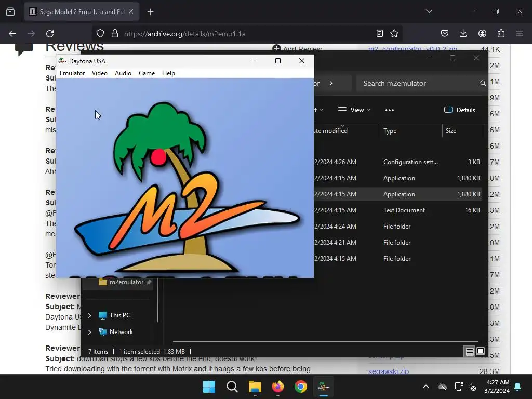Sort by Size column in Explorer

[x=463, y=131]
